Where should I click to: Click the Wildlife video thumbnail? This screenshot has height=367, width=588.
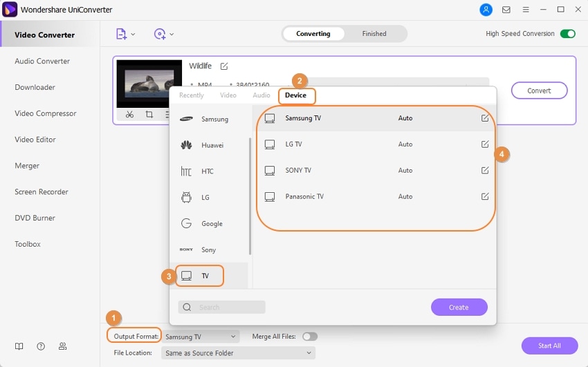pyautogui.click(x=149, y=84)
